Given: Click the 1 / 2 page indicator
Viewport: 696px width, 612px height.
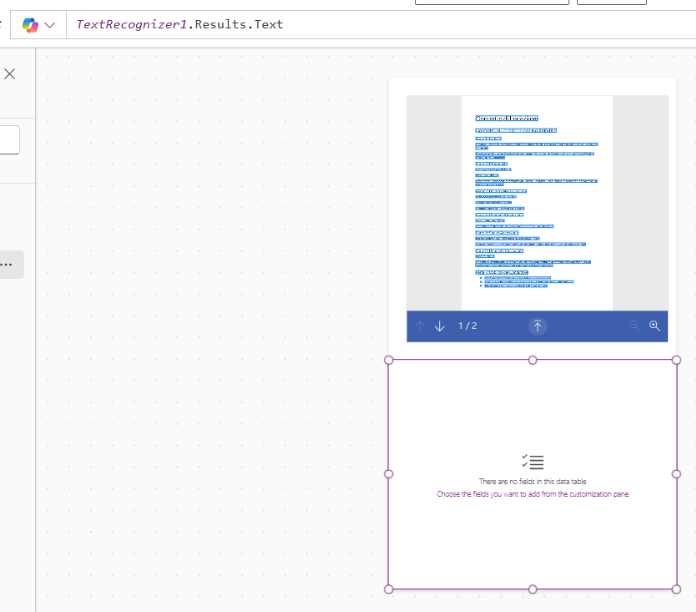Looking at the screenshot, I should click(x=468, y=326).
